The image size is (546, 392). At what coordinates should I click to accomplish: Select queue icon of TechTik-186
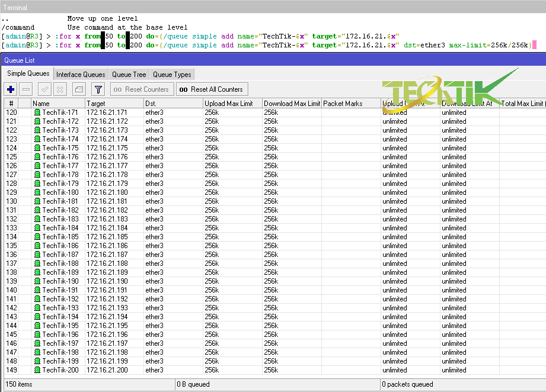point(37,246)
